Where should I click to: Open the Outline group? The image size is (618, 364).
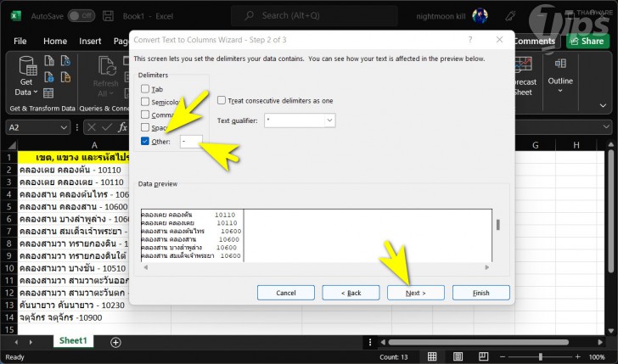tap(560, 75)
